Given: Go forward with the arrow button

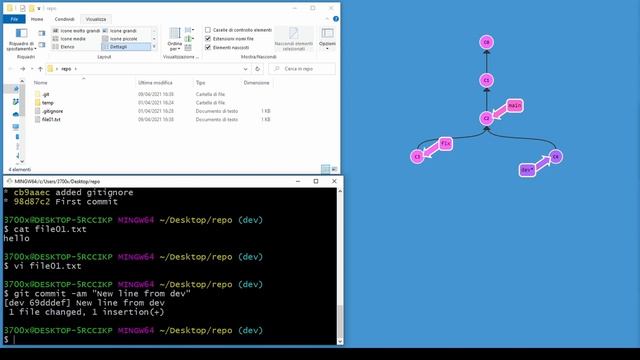Looking at the screenshot, I should pos(23,69).
